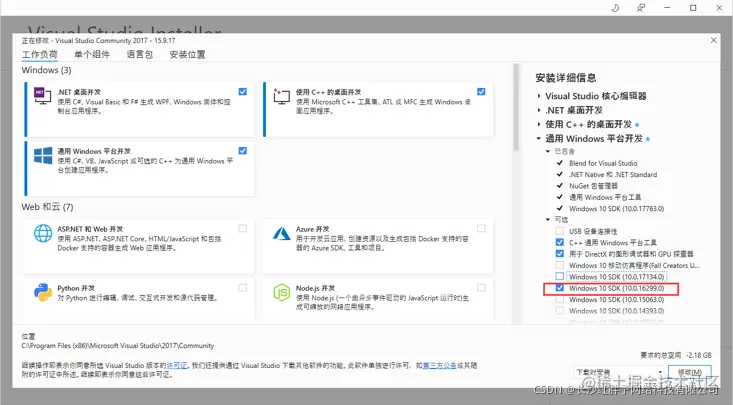This screenshot has width=733, height=405.
Task: Collapse the 可选 optional components group
Action: (x=548, y=219)
